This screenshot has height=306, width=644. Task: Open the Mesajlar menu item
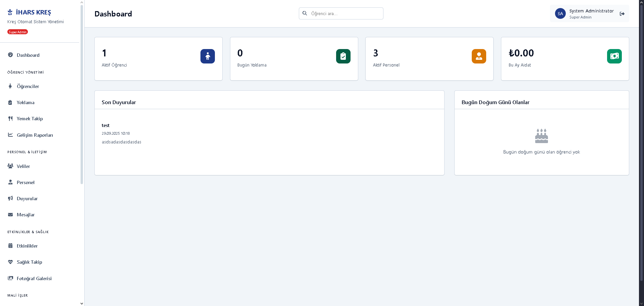coord(26,215)
